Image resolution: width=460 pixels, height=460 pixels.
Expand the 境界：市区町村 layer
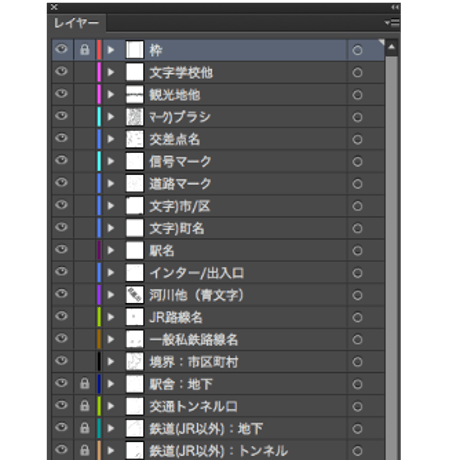pyautogui.click(x=111, y=362)
